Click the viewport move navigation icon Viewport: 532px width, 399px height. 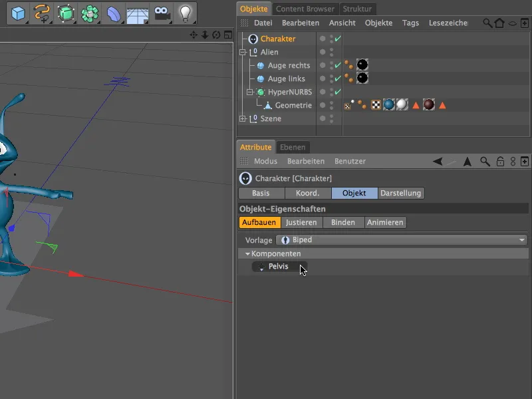coord(194,35)
